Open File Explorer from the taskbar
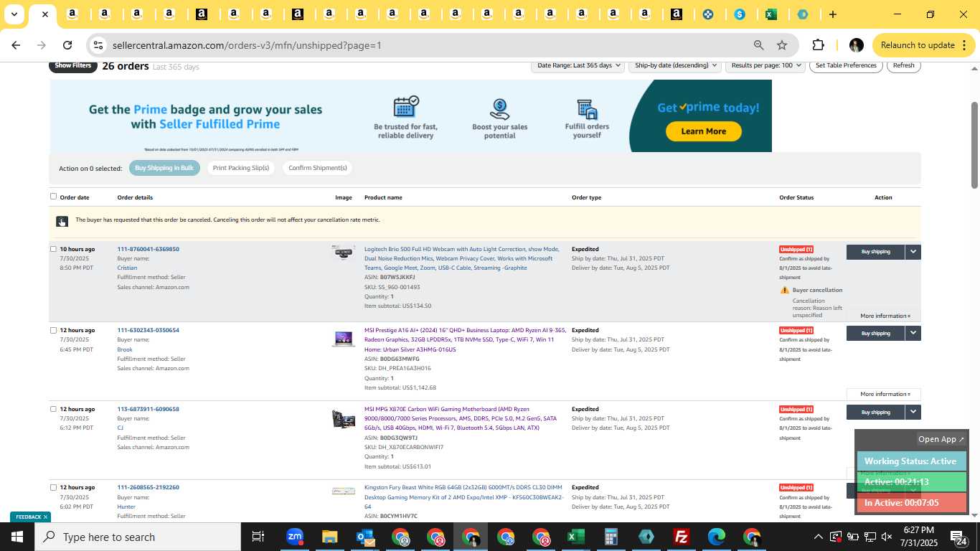This screenshot has height=551, width=980. (329, 537)
